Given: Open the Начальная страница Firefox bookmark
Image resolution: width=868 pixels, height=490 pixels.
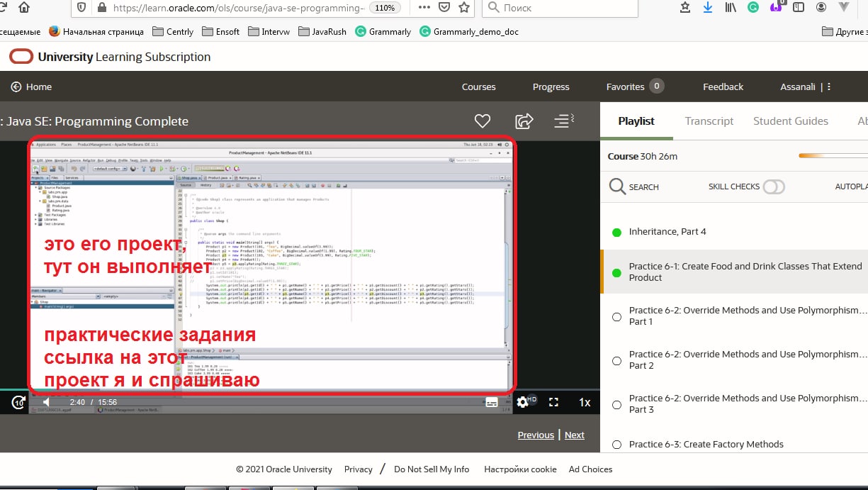Looking at the screenshot, I should point(96,31).
